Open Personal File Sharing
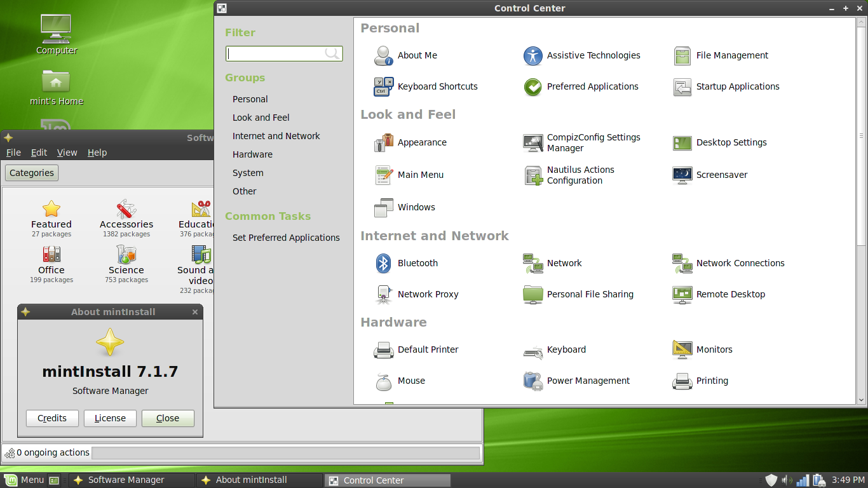The height and width of the screenshot is (488, 868). coord(578,294)
